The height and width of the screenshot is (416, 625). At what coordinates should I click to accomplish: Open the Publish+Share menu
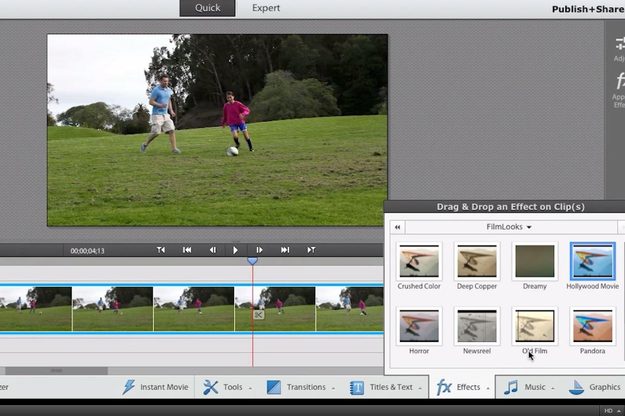588,9
